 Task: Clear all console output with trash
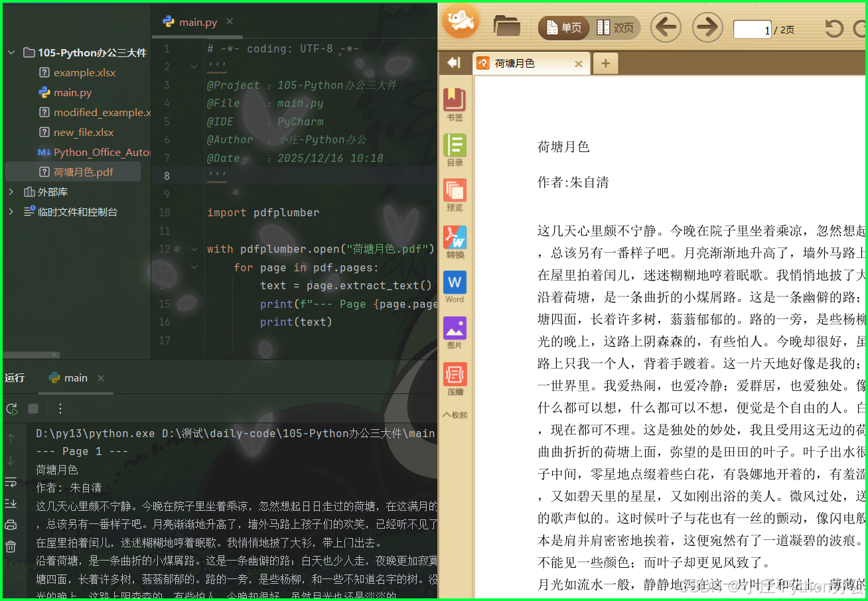[x=11, y=547]
